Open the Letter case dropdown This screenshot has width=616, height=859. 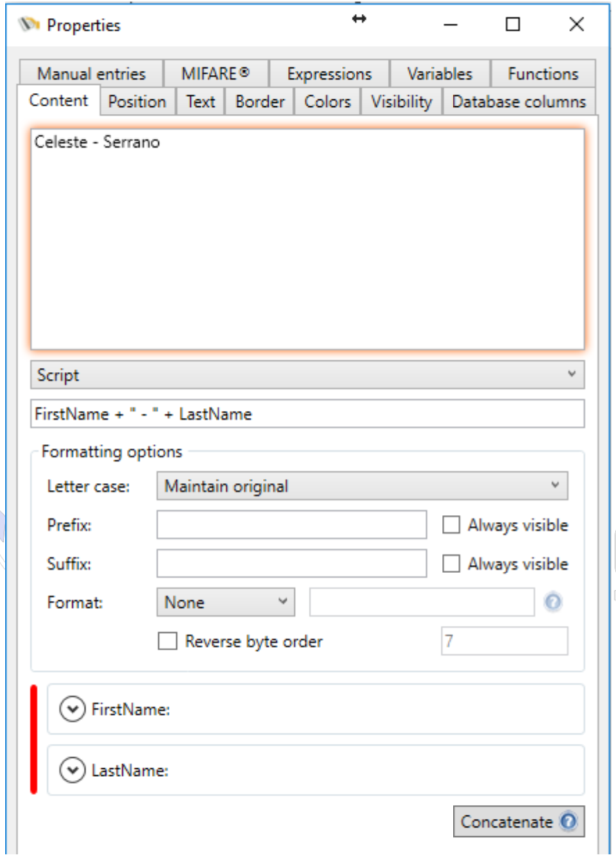pos(362,486)
